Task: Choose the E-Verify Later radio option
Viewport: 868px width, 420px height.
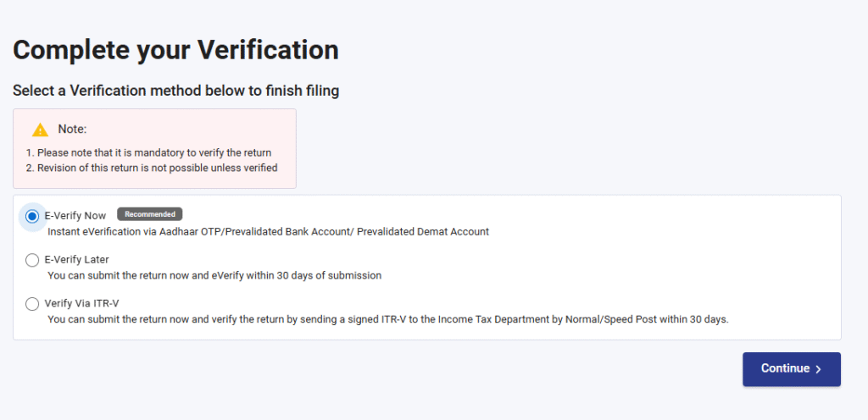Action: coord(32,260)
